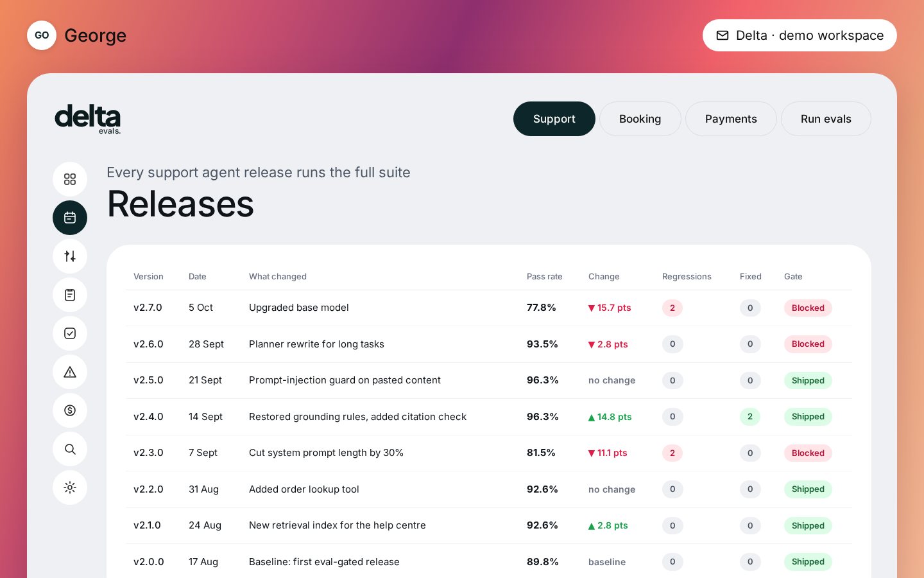Image resolution: width=924 pixels, height=578 pixels.
Task: Switch to the Booking tab
Action: point(640,119)
